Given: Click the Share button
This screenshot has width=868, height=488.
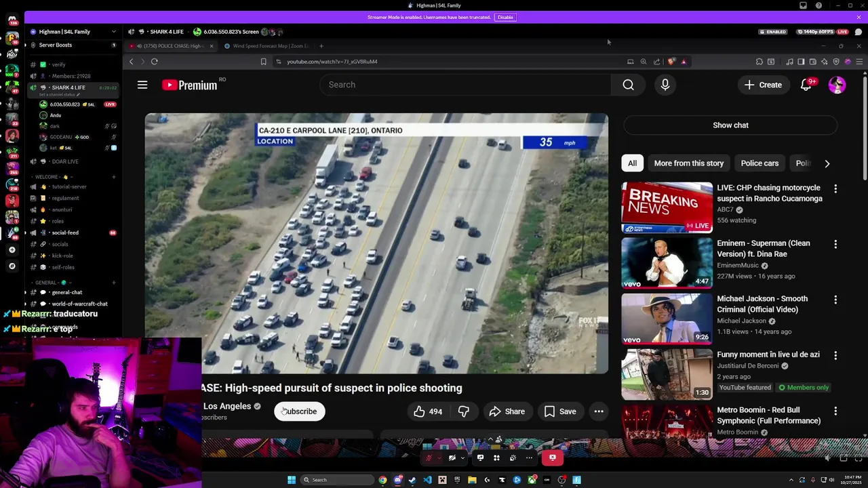Looking at the screenshot, I should pyautogui.click(x=507, y=411).
